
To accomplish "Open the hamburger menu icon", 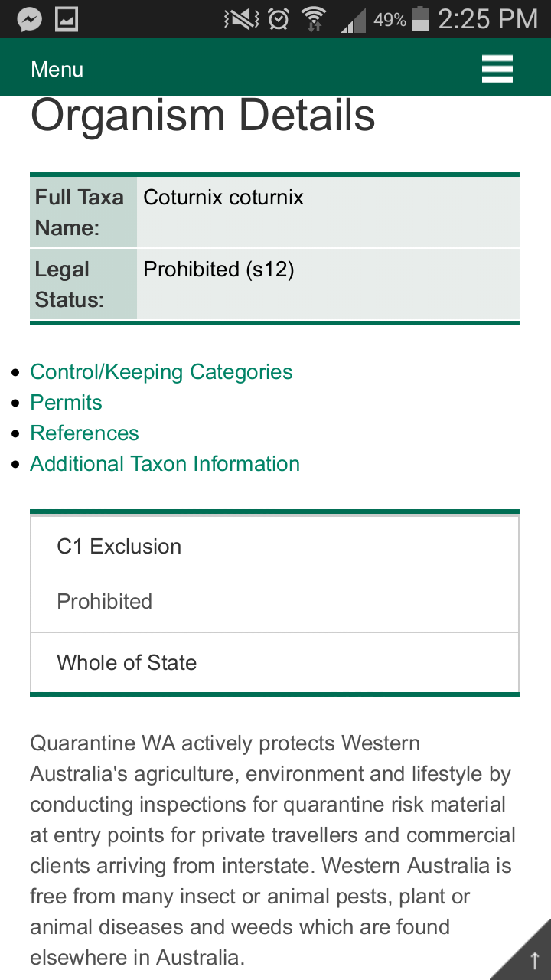I will [497, 69].
